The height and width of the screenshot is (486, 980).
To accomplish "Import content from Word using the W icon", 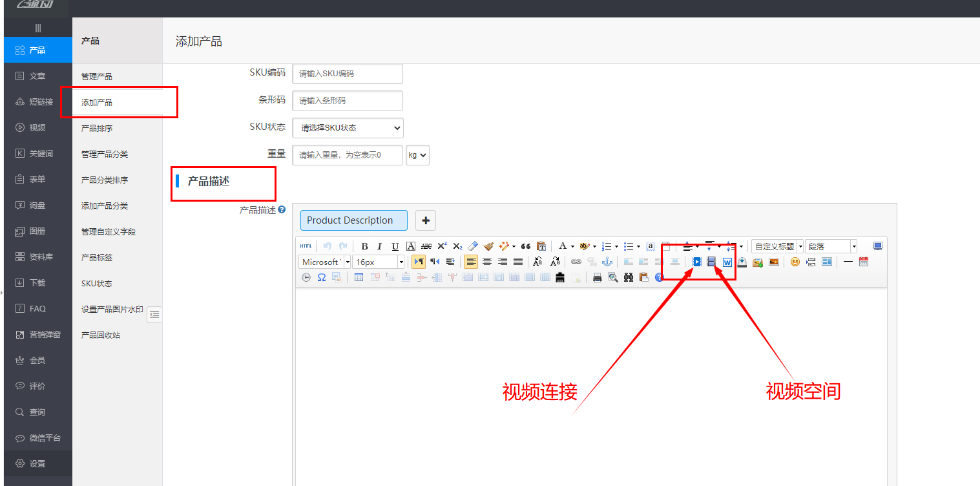I will [x=727, y=261].
